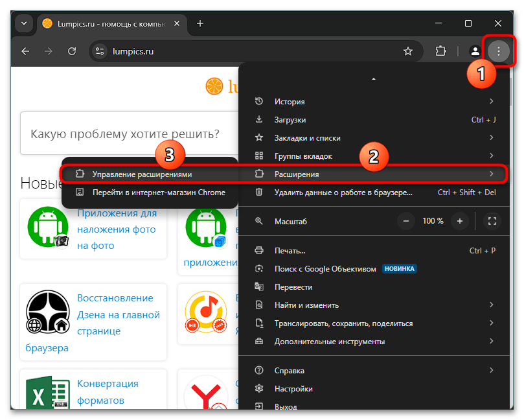Open Загрузки from the menu

374,120
